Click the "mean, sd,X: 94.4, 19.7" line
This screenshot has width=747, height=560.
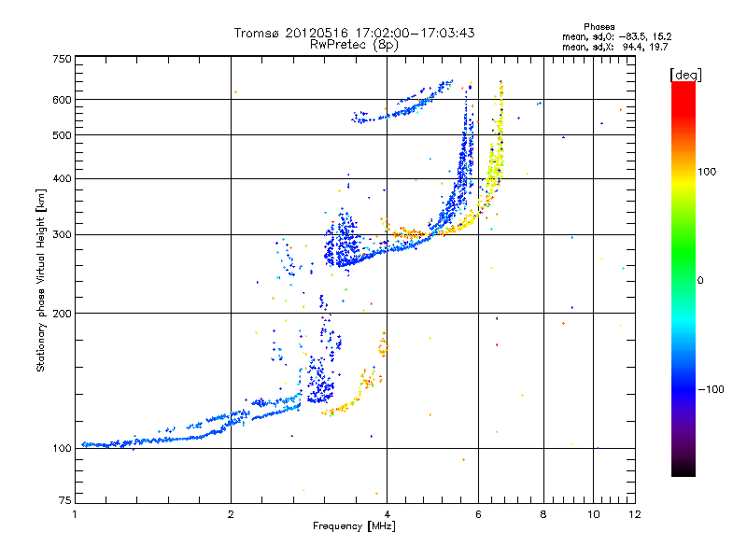[615, 47]
